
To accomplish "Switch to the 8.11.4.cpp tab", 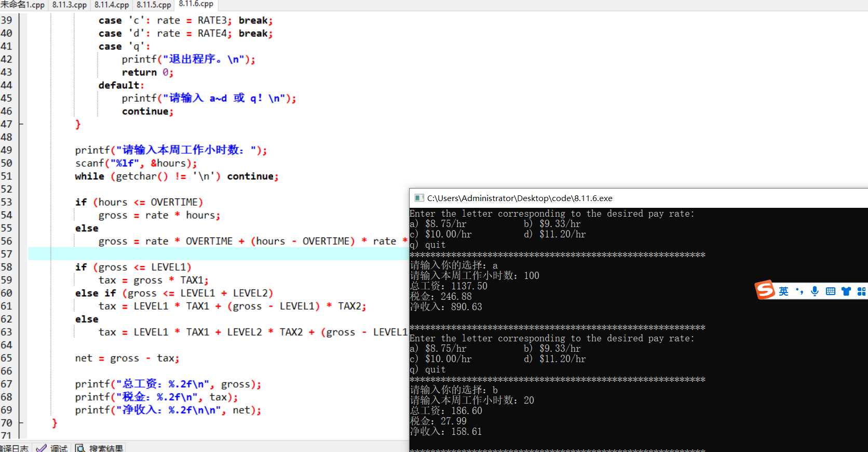I will [112, 5].
